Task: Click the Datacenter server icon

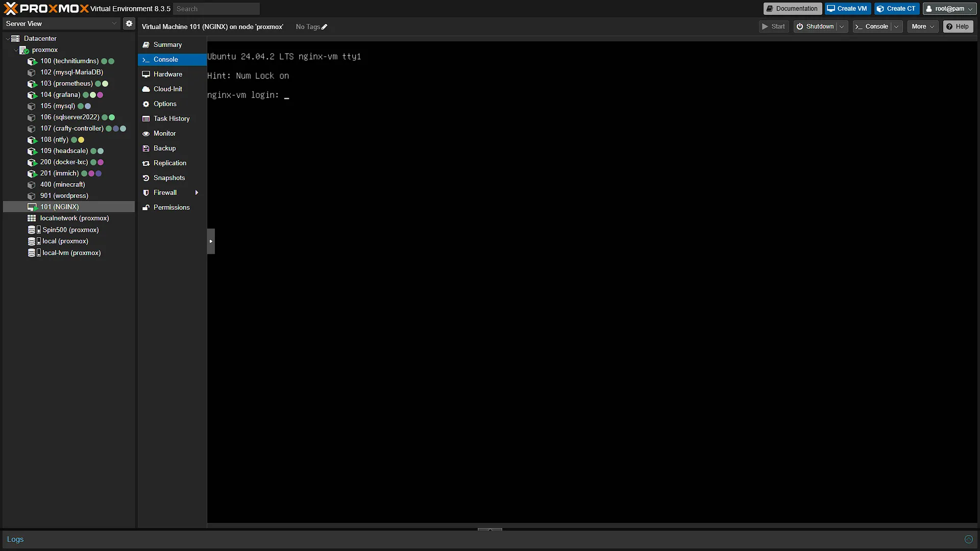Action: (x=15, y=39)
